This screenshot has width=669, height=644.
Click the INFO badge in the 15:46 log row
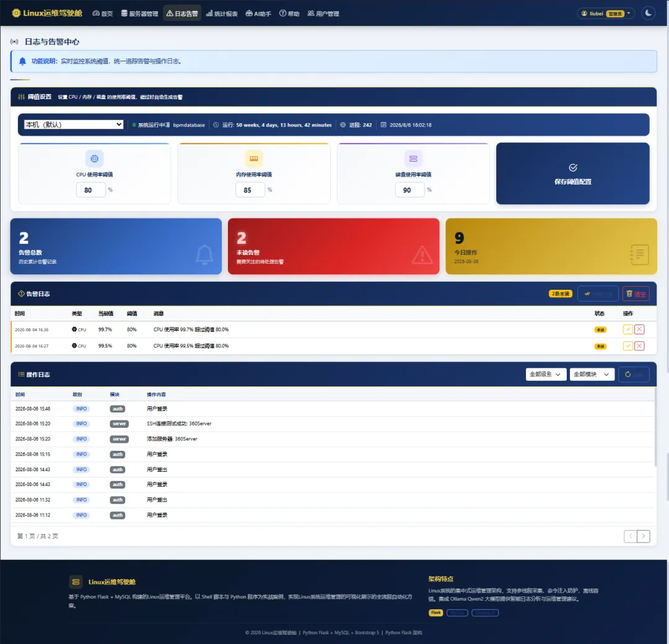[81, 409]
